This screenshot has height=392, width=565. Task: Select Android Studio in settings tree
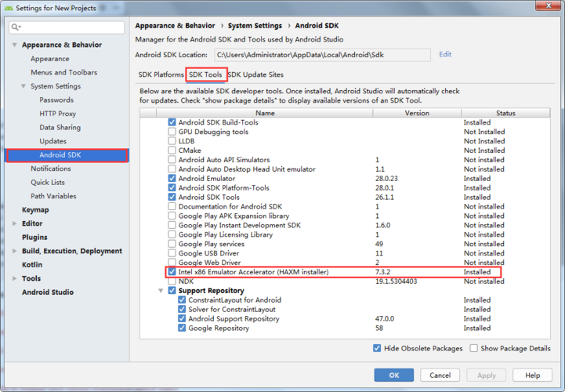pos(48,292)
